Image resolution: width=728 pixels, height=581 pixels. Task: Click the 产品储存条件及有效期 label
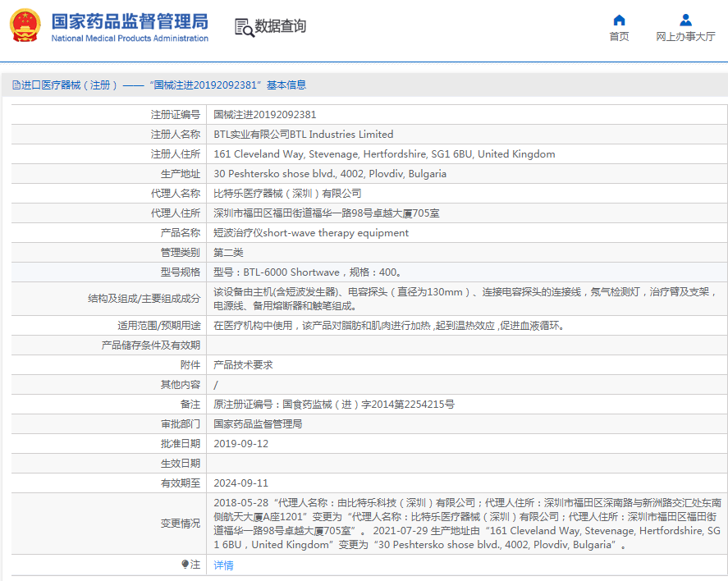tap(150, 345)
